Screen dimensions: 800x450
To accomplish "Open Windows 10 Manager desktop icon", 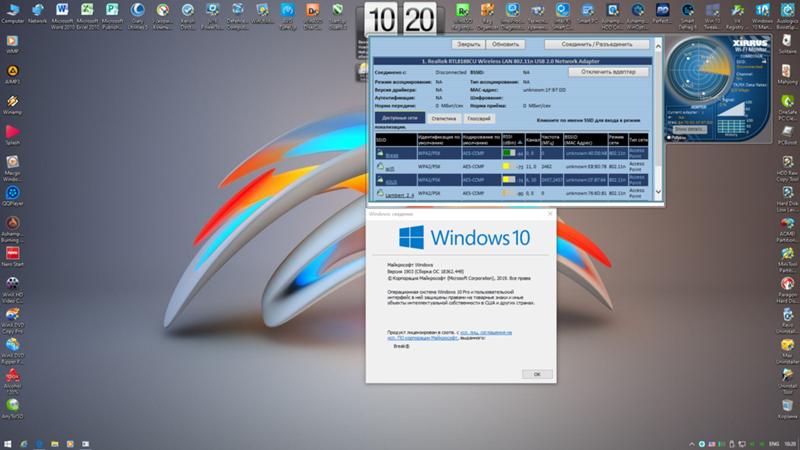I will point(762,15).
